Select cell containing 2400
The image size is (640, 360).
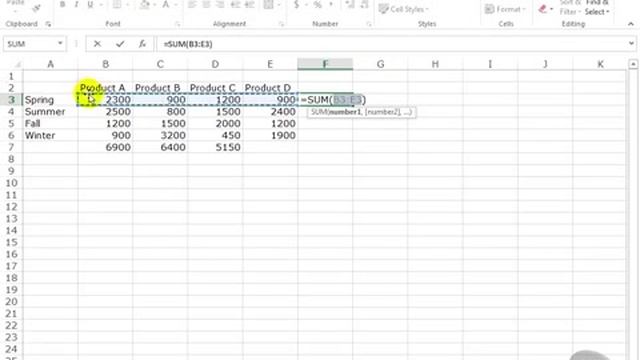pyautogui.click(x=270, y=111)
